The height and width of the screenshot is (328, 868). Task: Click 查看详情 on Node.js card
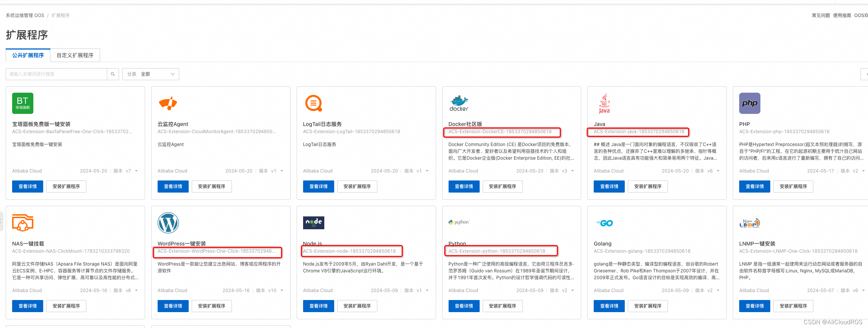tap(319, 306)
